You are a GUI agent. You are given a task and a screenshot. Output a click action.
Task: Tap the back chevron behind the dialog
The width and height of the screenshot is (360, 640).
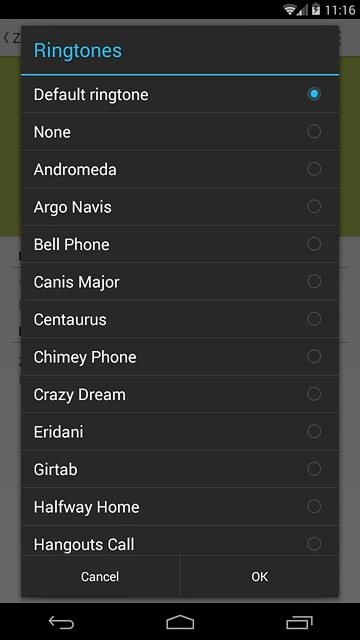click(x=6, y=38)
